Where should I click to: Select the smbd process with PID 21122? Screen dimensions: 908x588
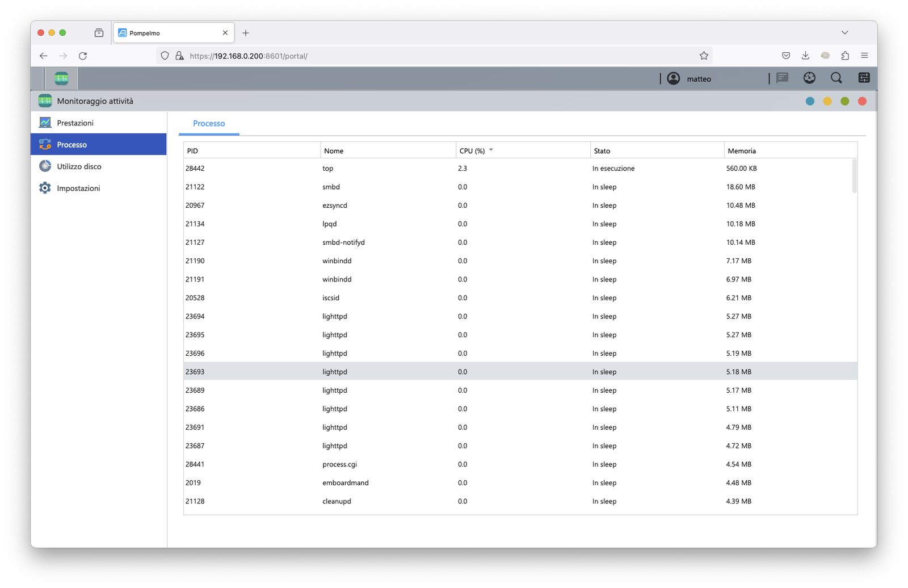click(x=520, y=187)
